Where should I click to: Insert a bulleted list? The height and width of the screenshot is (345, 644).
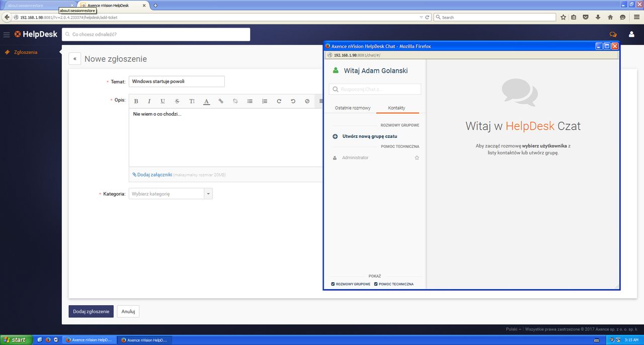(250, 101)
